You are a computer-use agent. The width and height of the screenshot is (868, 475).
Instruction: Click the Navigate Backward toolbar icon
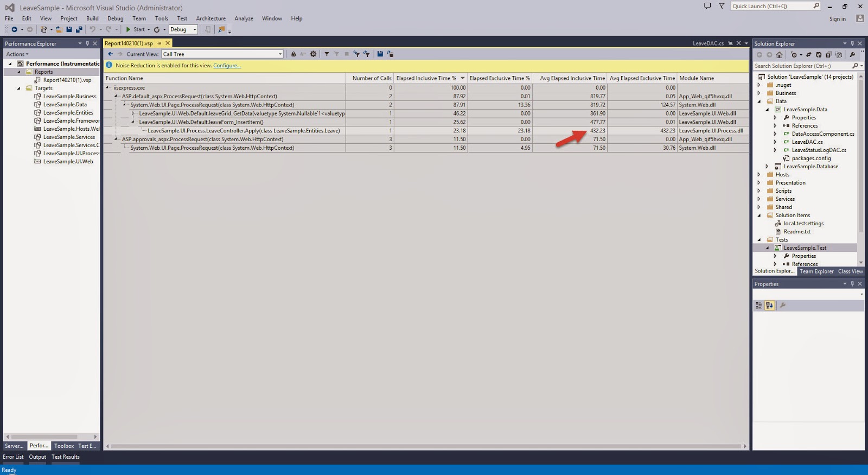[x=14, y=29]
